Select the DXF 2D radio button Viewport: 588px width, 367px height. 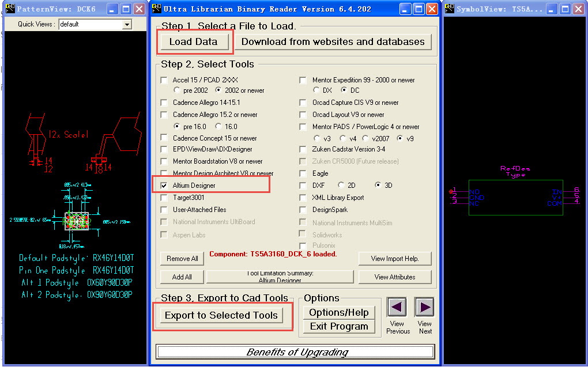click(x=341, y=186)
